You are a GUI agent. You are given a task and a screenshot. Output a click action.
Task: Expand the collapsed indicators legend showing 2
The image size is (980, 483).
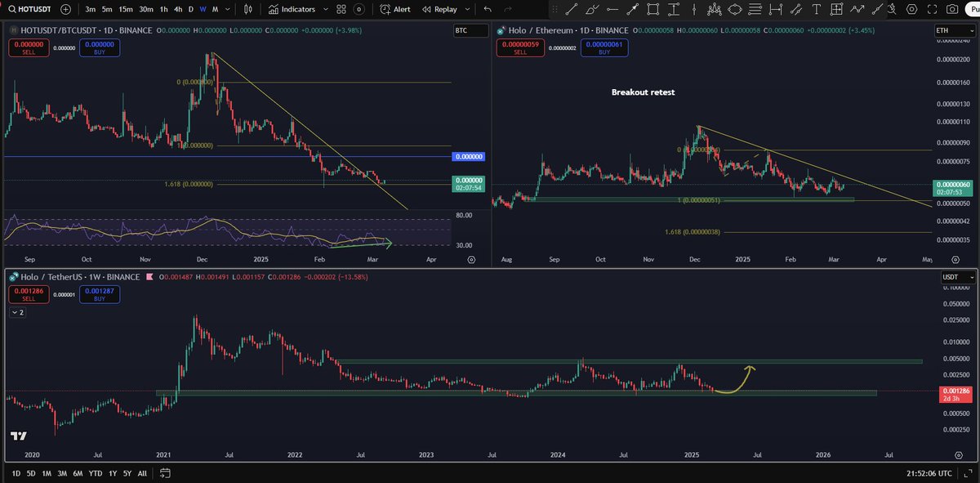17,312
